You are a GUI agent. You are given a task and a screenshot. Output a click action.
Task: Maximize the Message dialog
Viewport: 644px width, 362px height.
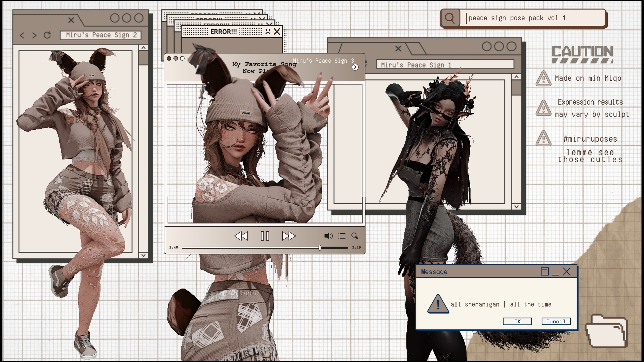(x=545, y=271)
